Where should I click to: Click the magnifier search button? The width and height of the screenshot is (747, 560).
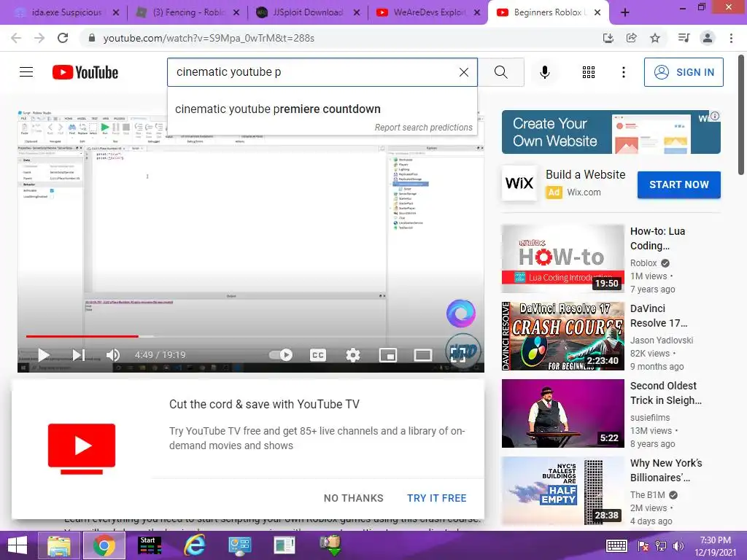coord(500,72)
